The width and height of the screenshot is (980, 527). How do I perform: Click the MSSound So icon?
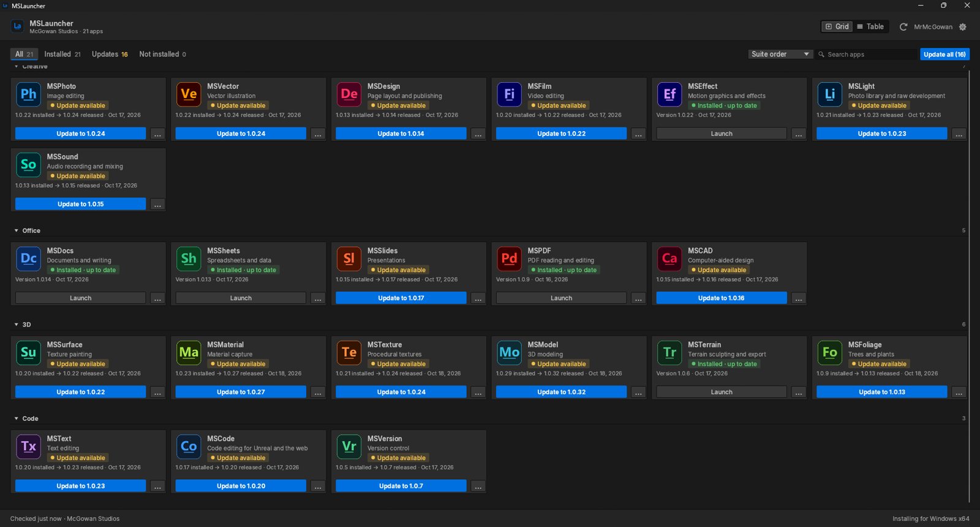click(29, 164)
